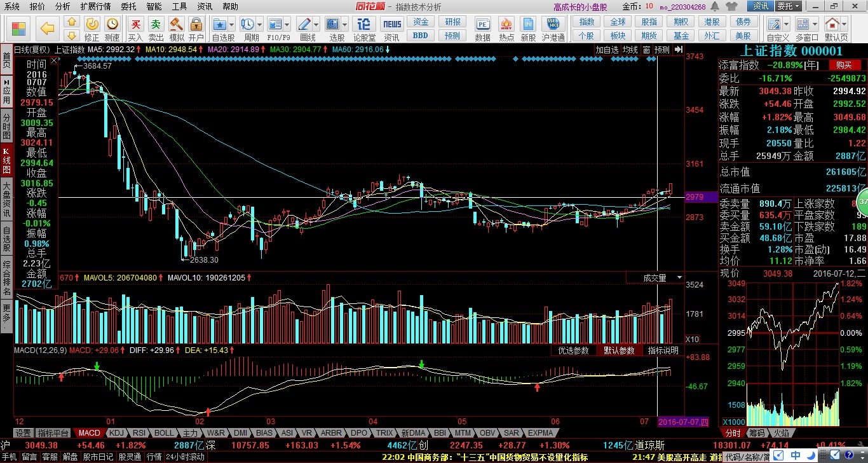Image resolution: width=868 pixels, height=463 pixels.
Task: Click the 加自选 add to watchlist button
Action: point(607,50)
